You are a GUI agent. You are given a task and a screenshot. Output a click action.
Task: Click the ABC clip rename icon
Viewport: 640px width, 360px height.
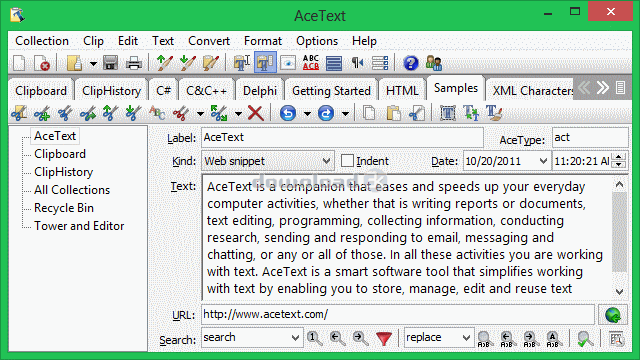click(157, 113)
